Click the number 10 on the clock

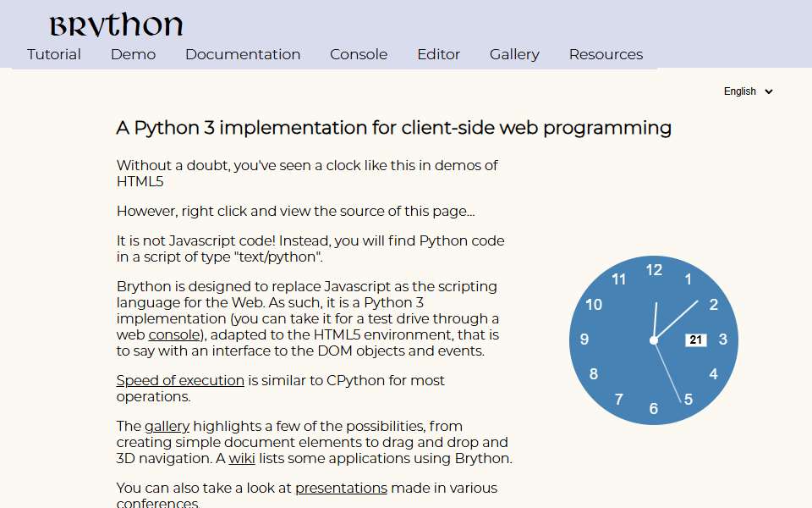594,305
